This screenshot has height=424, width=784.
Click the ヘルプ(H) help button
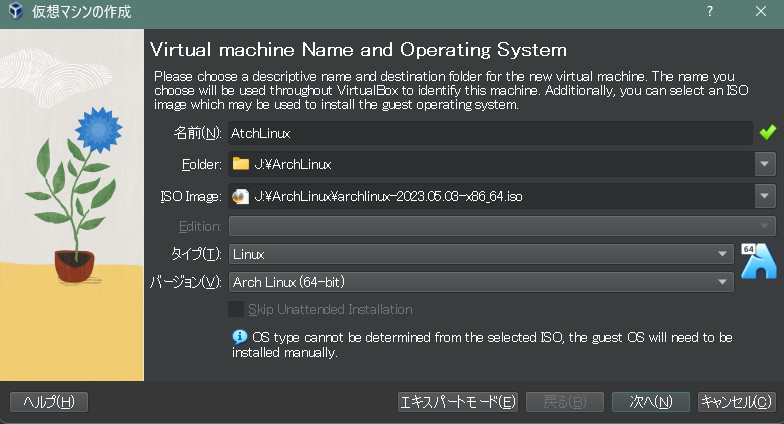tap(49, 402)
